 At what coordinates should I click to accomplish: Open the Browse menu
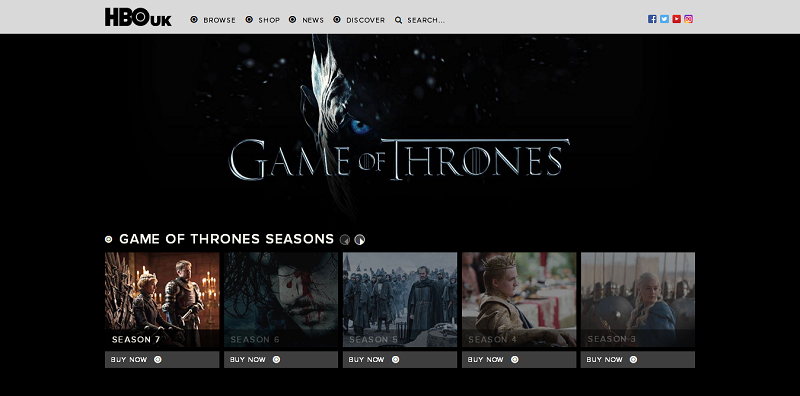pos(219,20)
